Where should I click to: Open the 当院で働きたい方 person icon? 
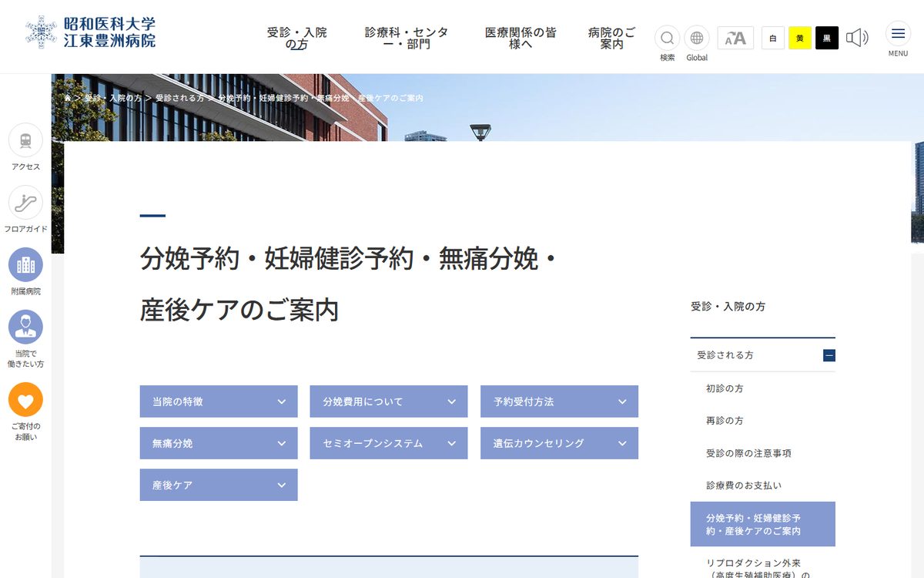click(x=25, y=328)
